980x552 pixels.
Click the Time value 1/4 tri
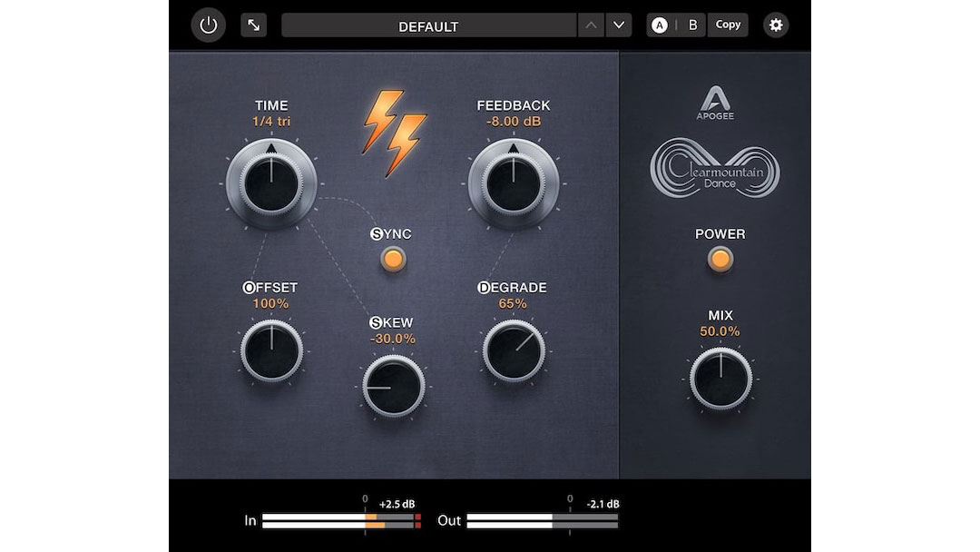click(x=271, y=121)
